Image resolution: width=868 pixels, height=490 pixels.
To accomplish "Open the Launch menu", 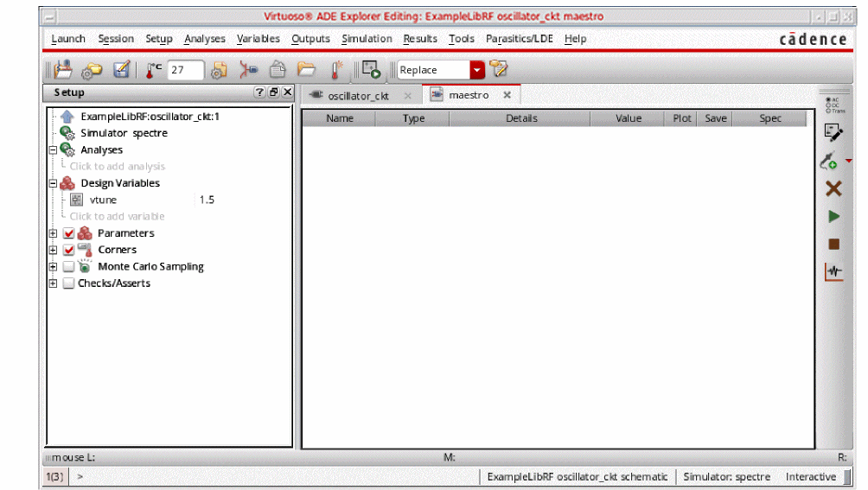I will (68, 39).
